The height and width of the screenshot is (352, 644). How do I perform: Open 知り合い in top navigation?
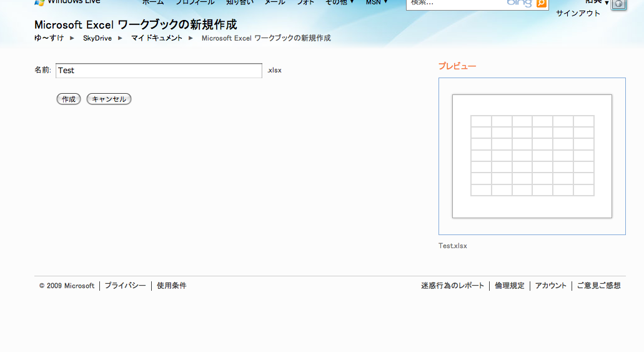pos(240,3)
